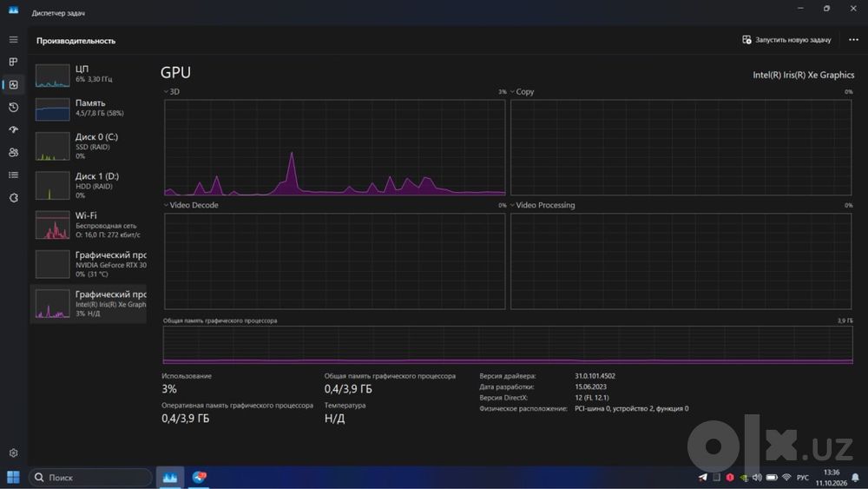Click the driver date value 15.06.2023
868x489 pixels.
(590, 387)
